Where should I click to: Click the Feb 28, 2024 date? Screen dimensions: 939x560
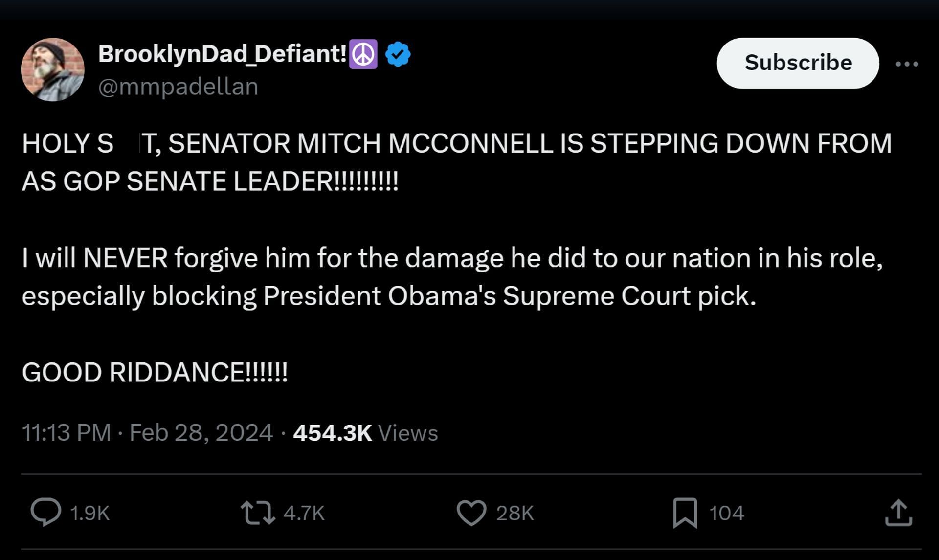pyautogui.click(x=201, y=433)
